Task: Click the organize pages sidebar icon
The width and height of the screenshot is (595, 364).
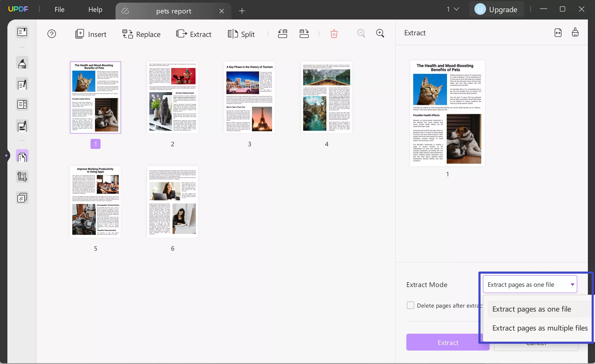Action: point(22,156)
